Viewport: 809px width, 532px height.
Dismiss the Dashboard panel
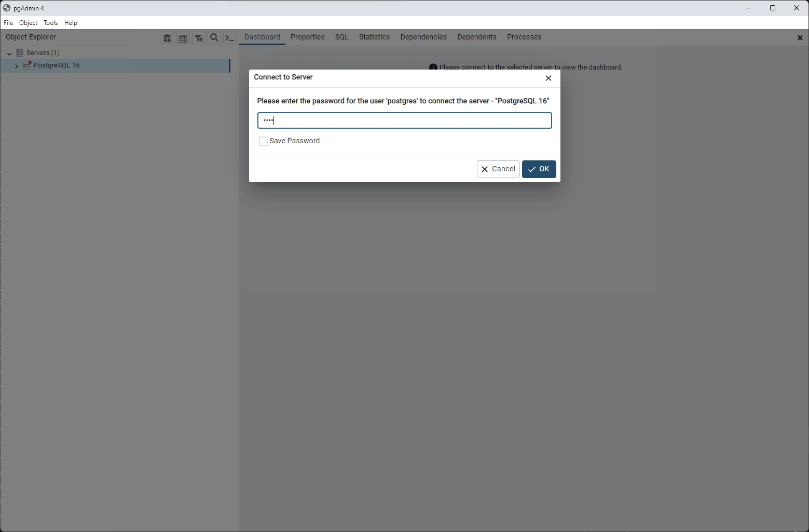pyautogui.click(x=800, y=37)
